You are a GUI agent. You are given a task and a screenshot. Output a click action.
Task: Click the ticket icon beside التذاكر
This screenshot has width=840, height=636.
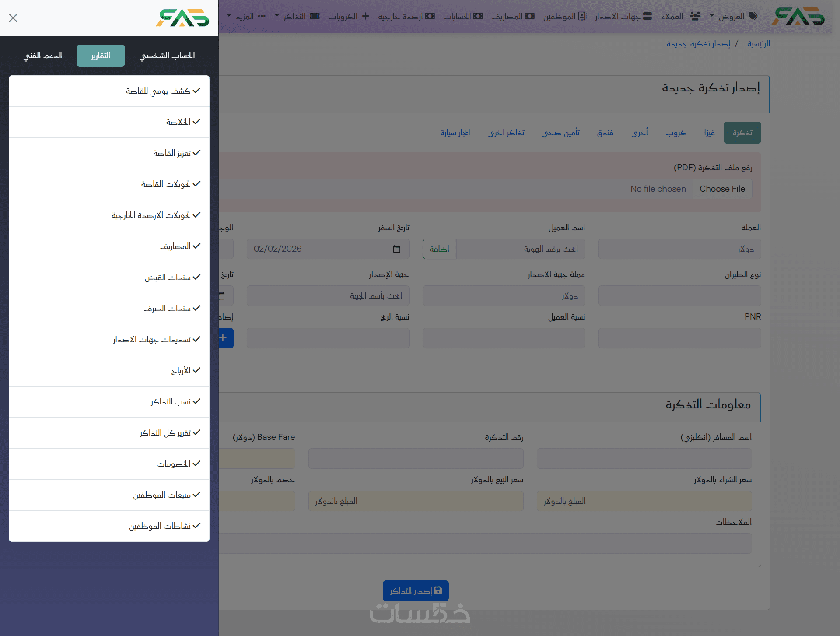[x=315, y=16]
